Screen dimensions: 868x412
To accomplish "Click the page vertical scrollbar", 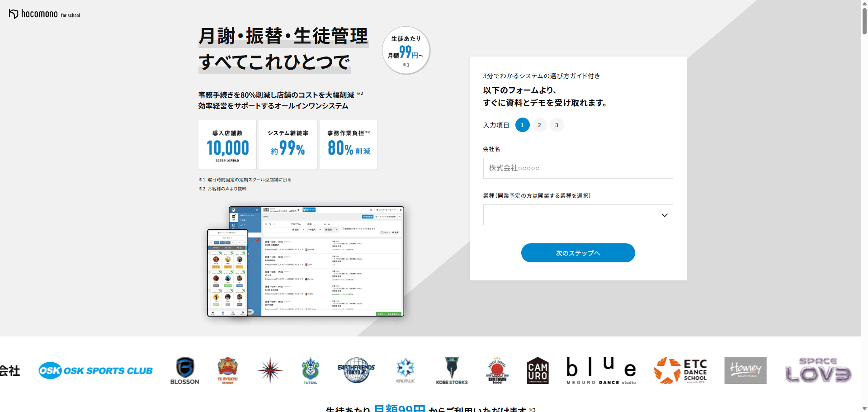I will click(864, 20).
